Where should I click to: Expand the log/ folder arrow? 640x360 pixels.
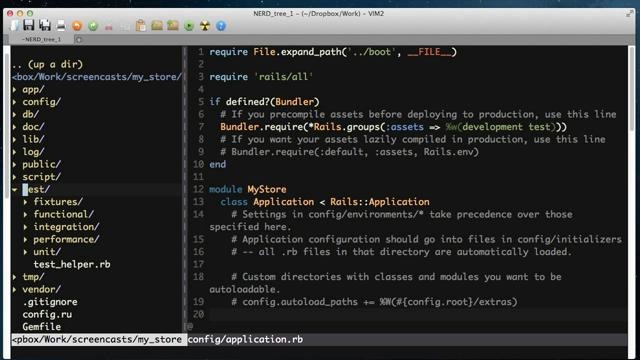click(15, 152)
